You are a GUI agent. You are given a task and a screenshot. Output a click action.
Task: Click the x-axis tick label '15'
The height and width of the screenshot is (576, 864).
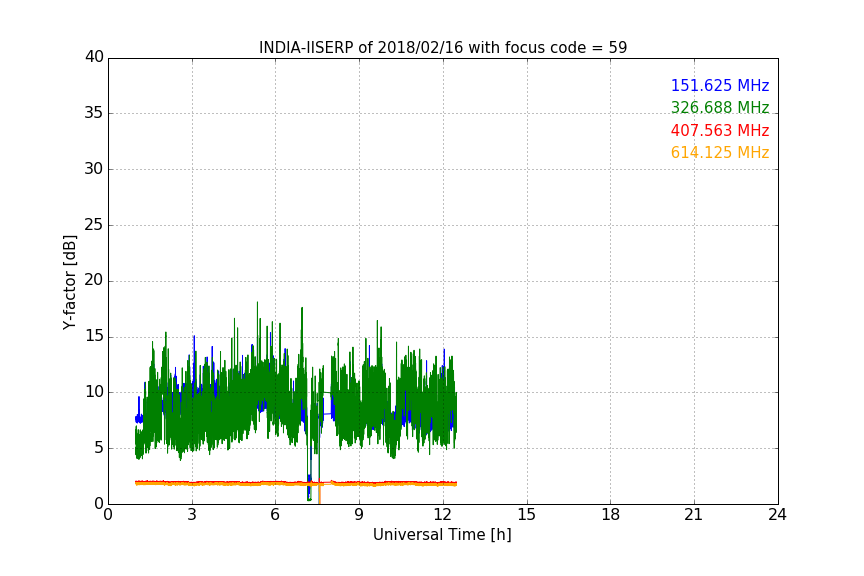(x=527, y=515)
